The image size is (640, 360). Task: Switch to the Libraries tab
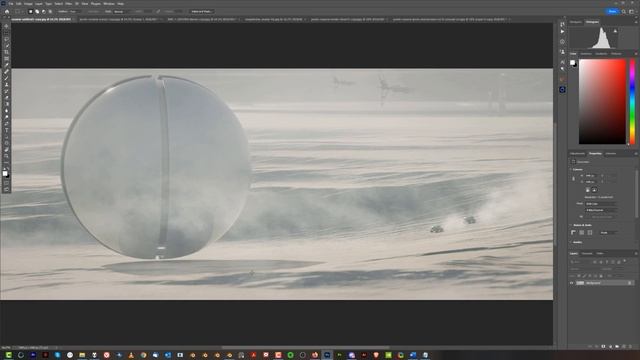coord(611,153)
